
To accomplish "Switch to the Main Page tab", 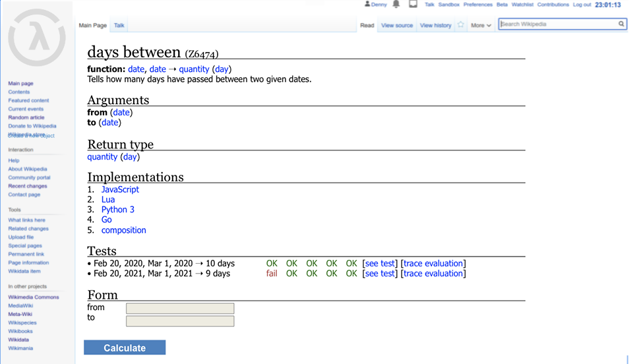I will pyautogui.click(x=92, y=25).
